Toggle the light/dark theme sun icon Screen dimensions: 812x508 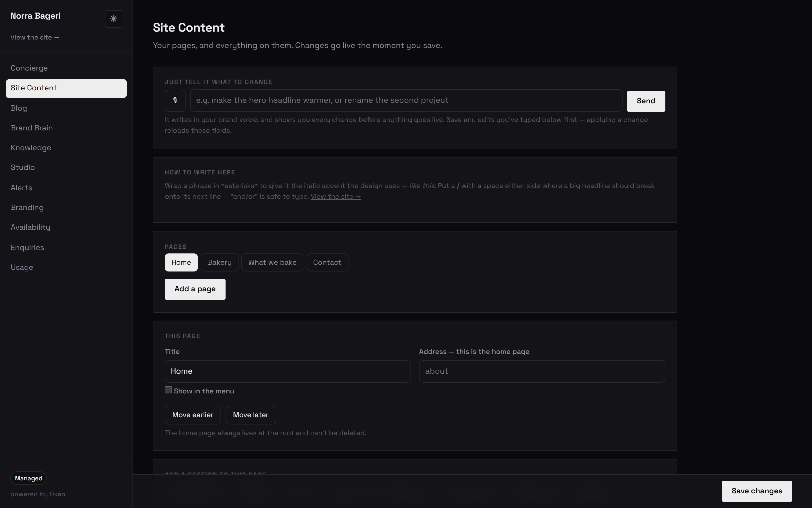click(x=113, y=19)
